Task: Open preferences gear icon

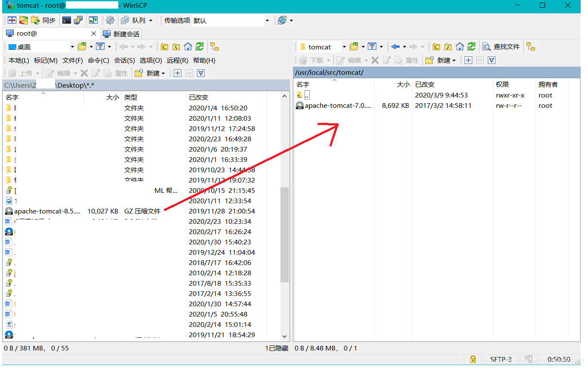Action: [110, 20]
